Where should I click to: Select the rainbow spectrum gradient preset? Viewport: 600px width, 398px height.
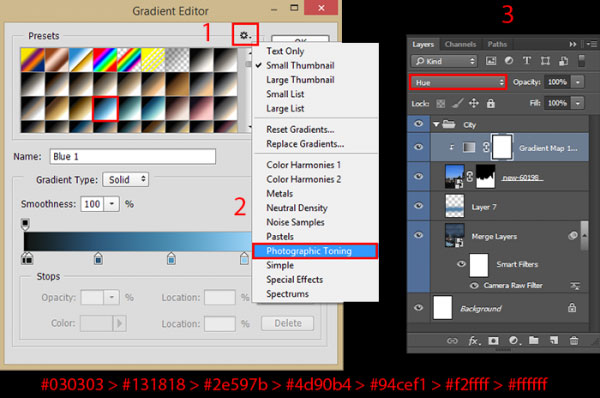point(105,60)
